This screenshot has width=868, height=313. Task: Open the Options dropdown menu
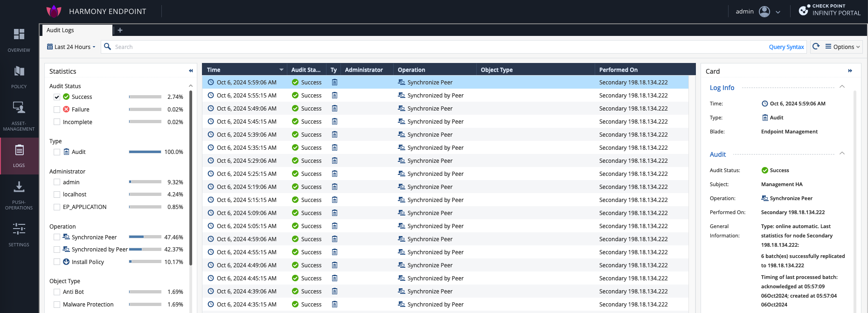[843, 47]
